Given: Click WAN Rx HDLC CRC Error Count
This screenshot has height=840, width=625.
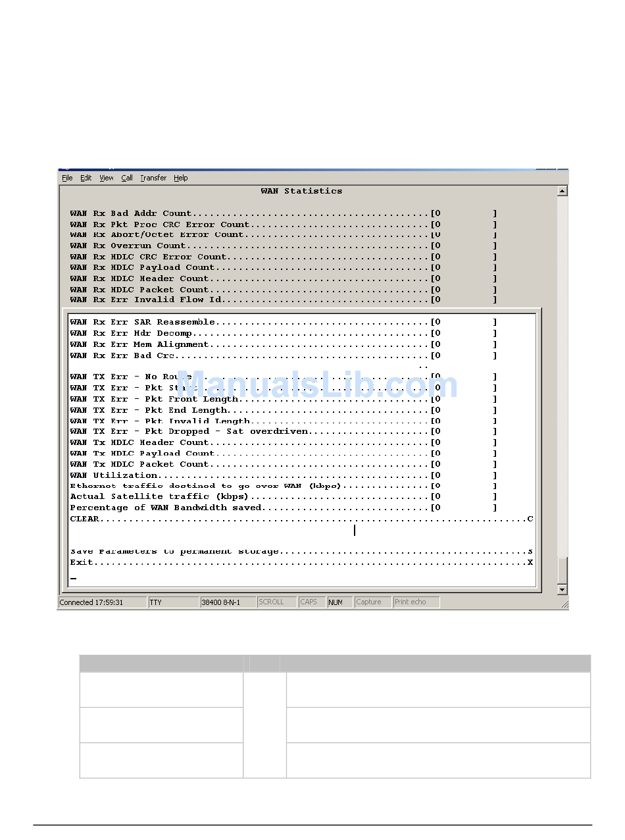Looking at the screenshot, I should point(284,257).
